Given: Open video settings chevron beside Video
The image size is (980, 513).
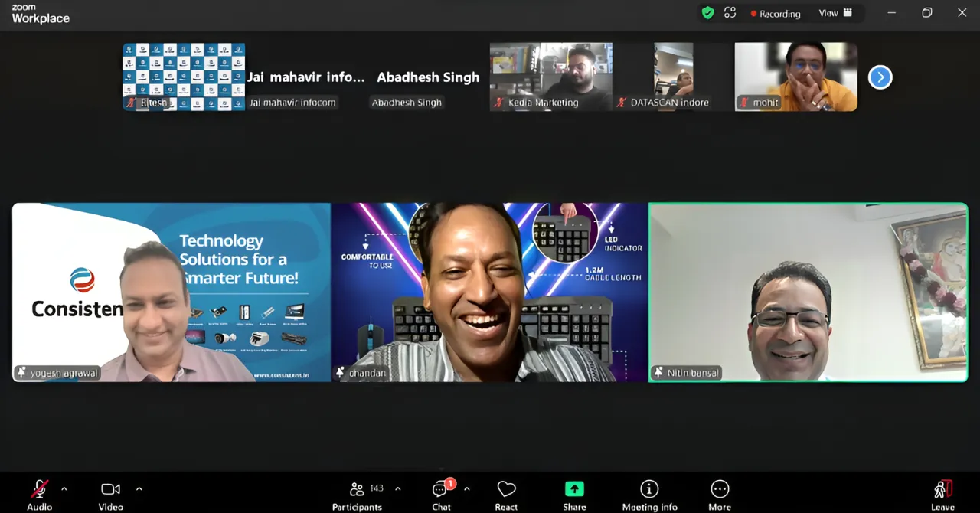Looking at the screenshot, I should click(x=139, y=488).
